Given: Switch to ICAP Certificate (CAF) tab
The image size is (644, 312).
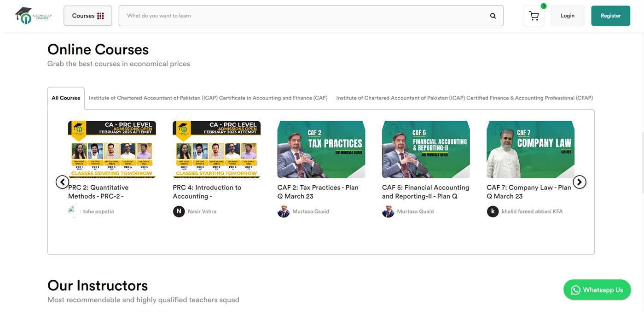Looking at the screenshot, I should (208, 98).
